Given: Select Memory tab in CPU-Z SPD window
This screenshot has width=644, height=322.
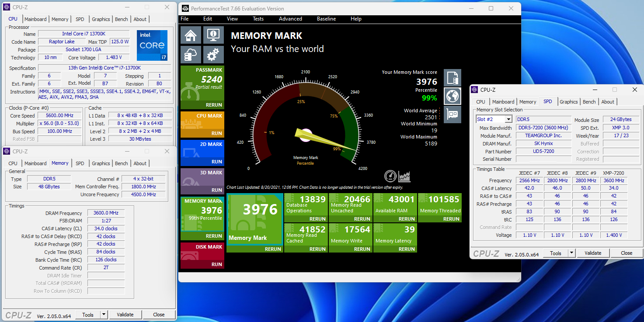Looking at the screenshot, I should [x=528, y=102].
